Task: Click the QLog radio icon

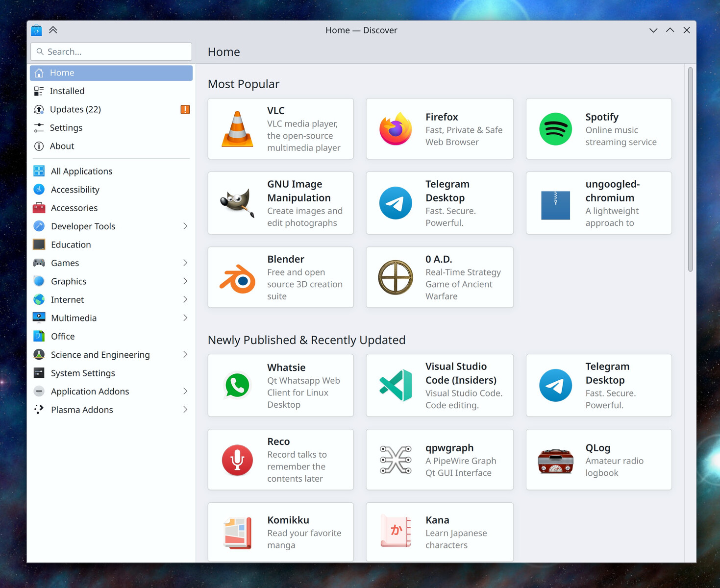Action: (x=555, y=461)
